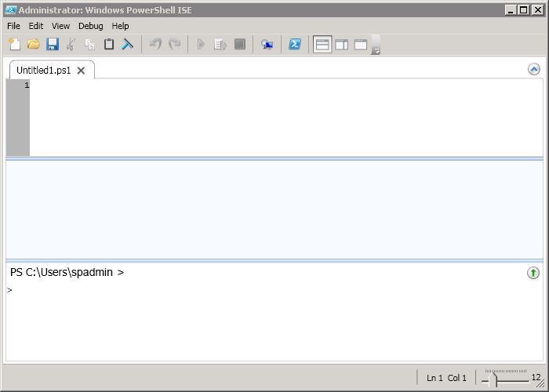
Task: Open the toolbar options overflow arrow
Action: 376,45
